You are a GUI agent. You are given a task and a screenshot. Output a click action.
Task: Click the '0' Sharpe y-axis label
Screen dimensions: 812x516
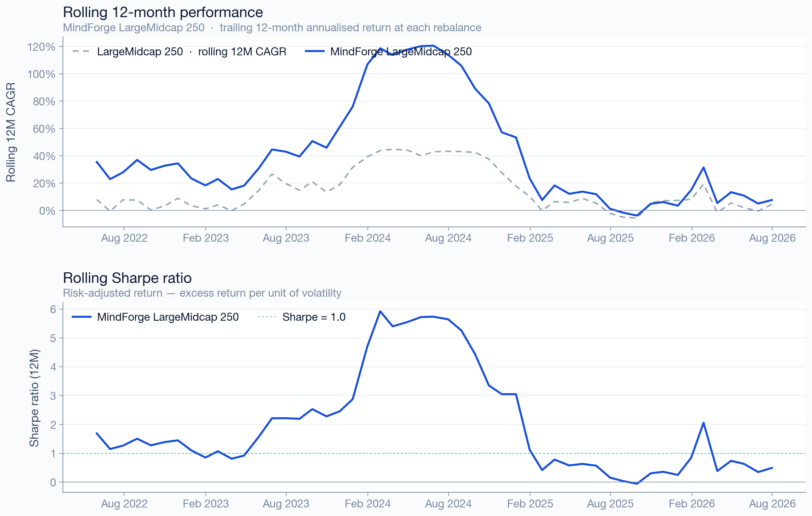coord(53,483)
